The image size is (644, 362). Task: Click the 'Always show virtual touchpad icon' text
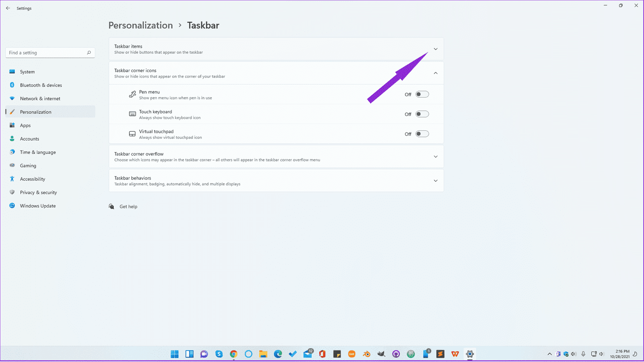tap(170, 138)
